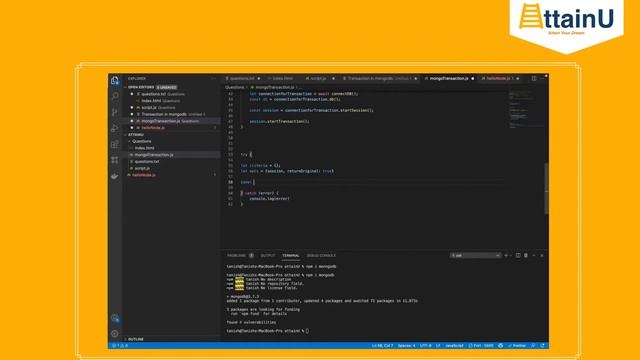Open the Search view in activity bar

[115, 96]
